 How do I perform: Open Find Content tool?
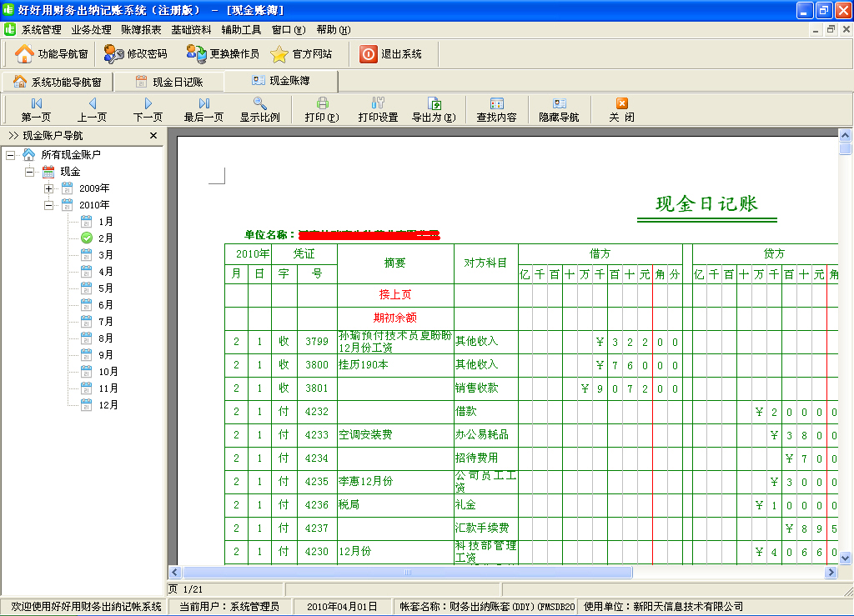pos(496,109)
